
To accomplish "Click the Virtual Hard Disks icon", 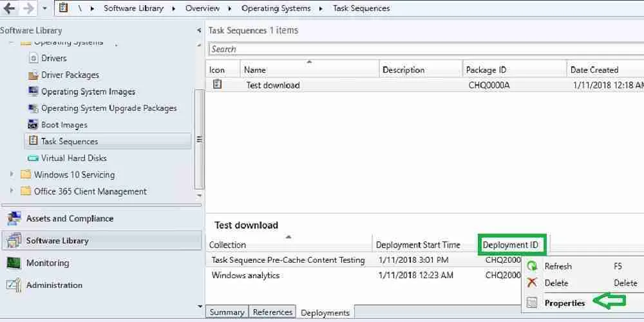I will point(33,158).
